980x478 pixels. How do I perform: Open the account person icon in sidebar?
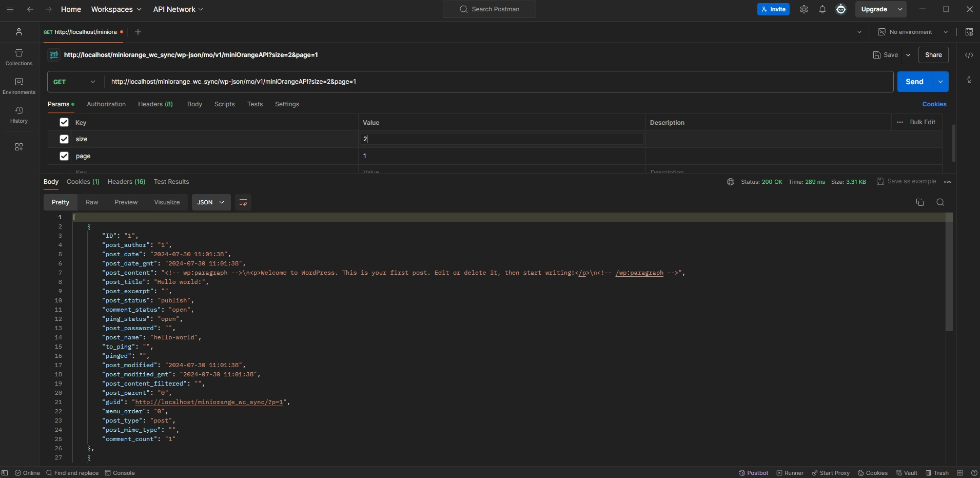click(19, 32)
